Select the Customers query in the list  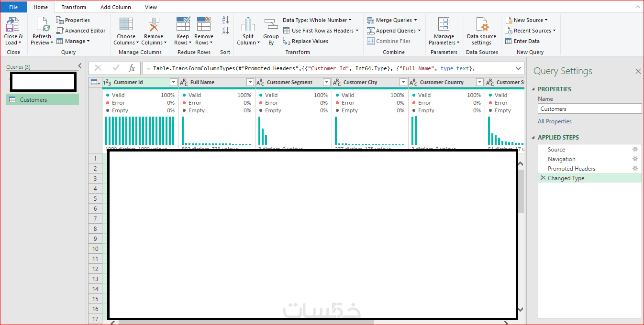pos(43,99)
